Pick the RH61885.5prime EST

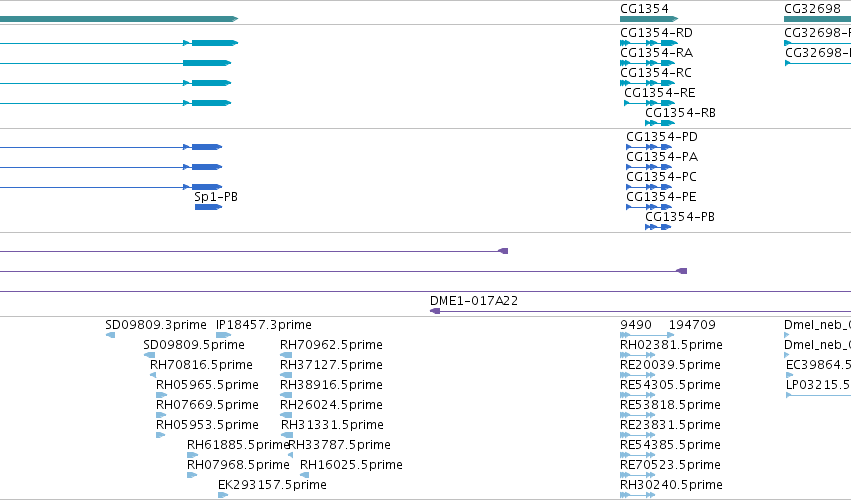pos(238,445)
